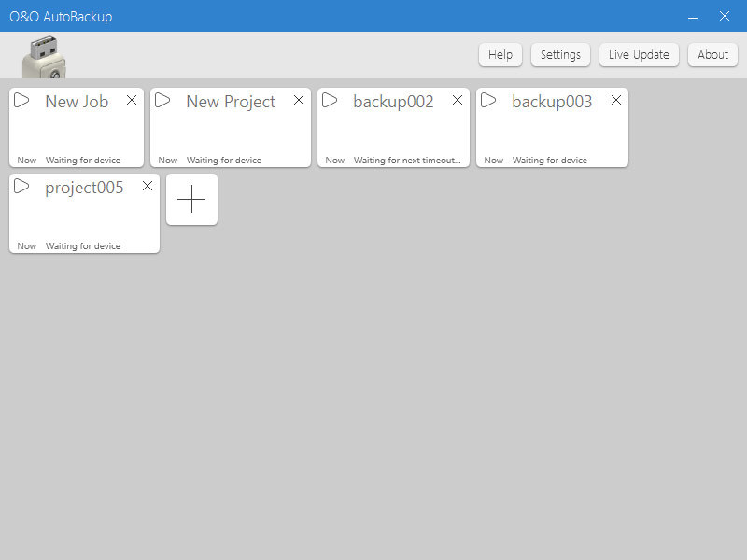Add a new backup job
The image size is (747, 560).
click(191, 199)
